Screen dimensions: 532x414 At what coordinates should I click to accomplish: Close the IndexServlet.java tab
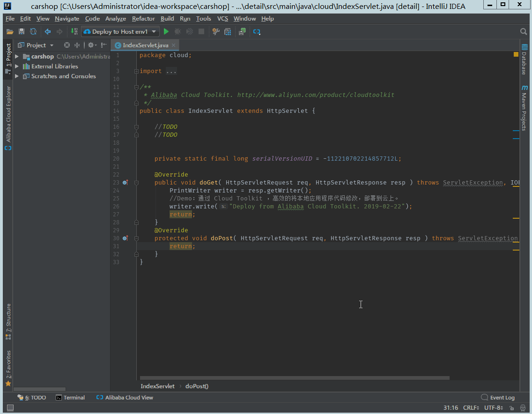pos(174,45)
